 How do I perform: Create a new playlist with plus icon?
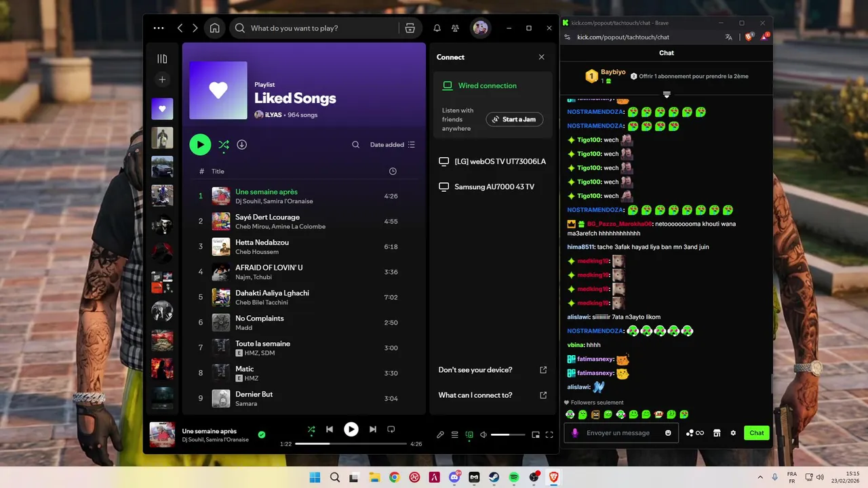point(162,80)
